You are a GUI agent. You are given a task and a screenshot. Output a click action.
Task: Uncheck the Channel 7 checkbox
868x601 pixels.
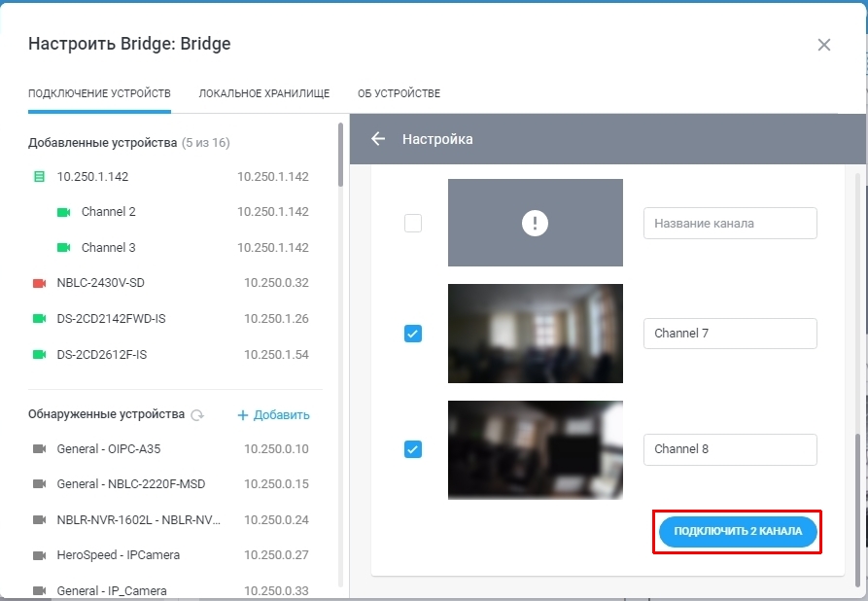[x=413, y=334]
